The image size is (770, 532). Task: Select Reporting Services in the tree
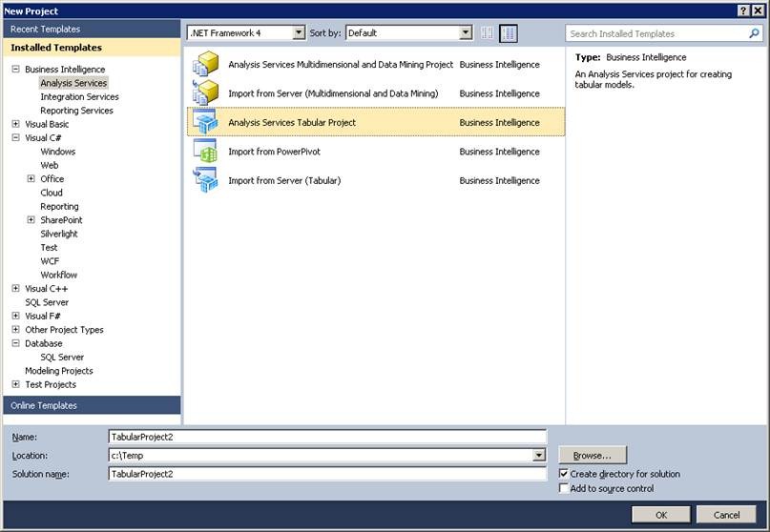(76, 111)
